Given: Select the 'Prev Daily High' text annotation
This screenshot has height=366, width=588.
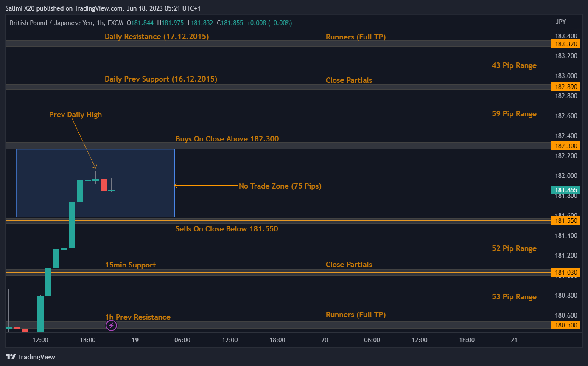Looking at the screenshot, I should [76, 115].
